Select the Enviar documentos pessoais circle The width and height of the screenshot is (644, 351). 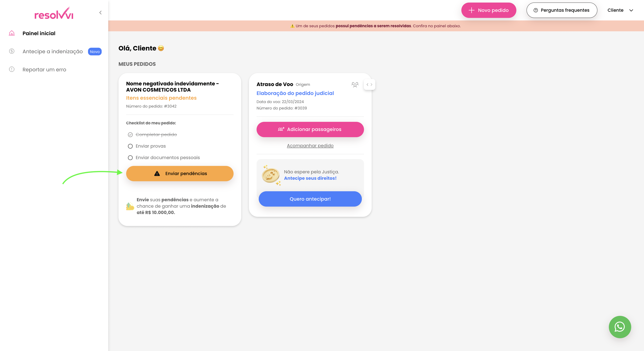pos(130,158)
